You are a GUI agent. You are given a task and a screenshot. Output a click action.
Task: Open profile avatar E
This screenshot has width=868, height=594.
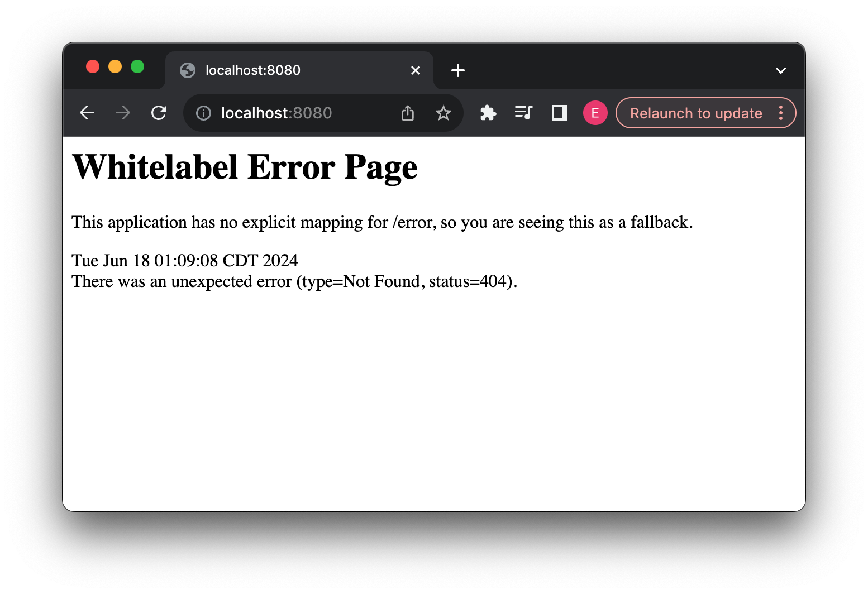coord(595,113)
